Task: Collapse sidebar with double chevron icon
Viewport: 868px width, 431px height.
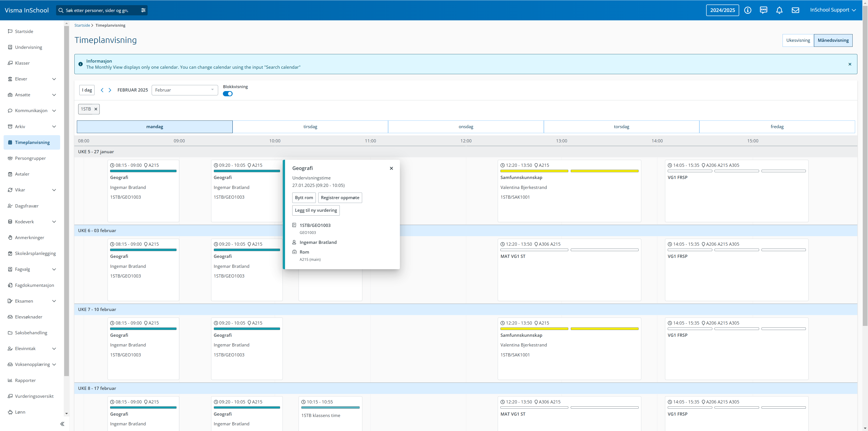Action: click(62, 424)
